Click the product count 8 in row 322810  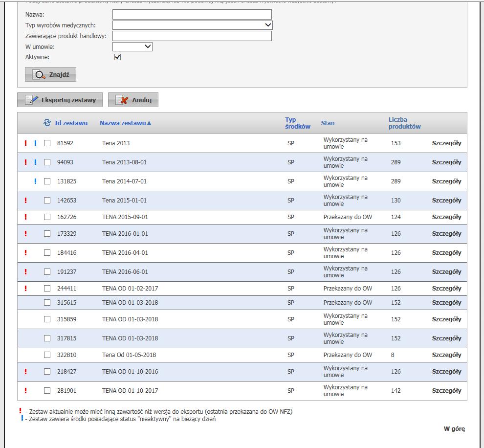pyautogui.click(x=393, y=355)
